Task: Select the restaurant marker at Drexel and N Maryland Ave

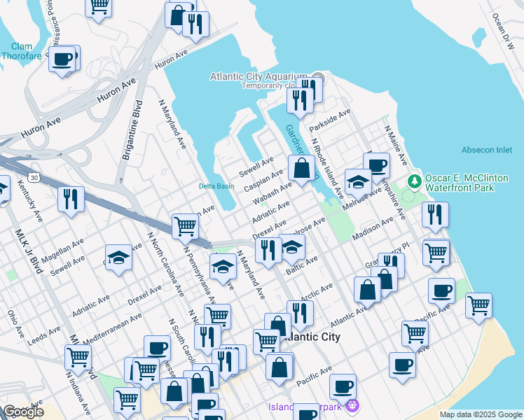Action: 268,253
